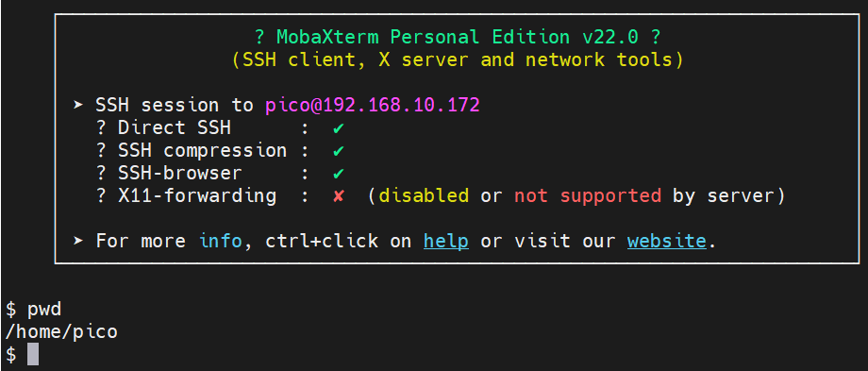Click the yellow disabled text
This screenshot has height=371, width=868.
424,196
